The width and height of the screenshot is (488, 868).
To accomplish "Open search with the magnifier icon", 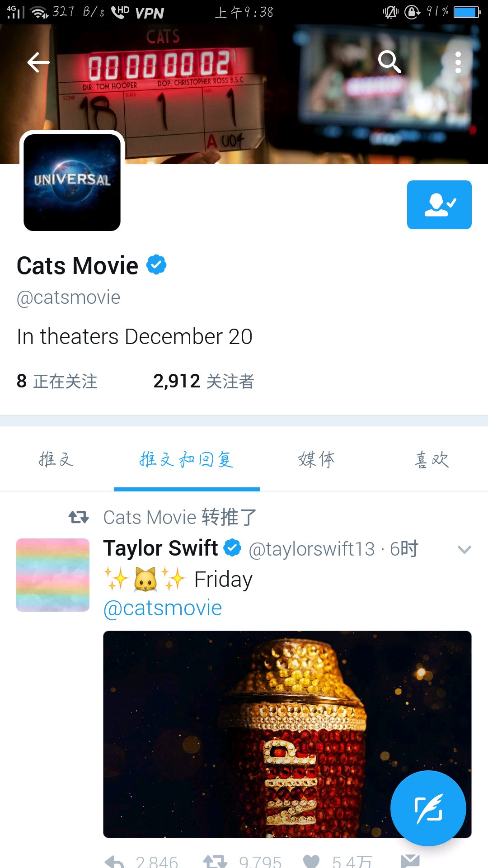I will (x=389, y=62).
